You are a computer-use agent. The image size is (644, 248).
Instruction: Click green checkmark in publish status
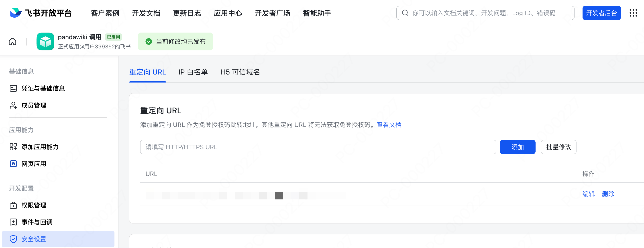pos(149,41)
